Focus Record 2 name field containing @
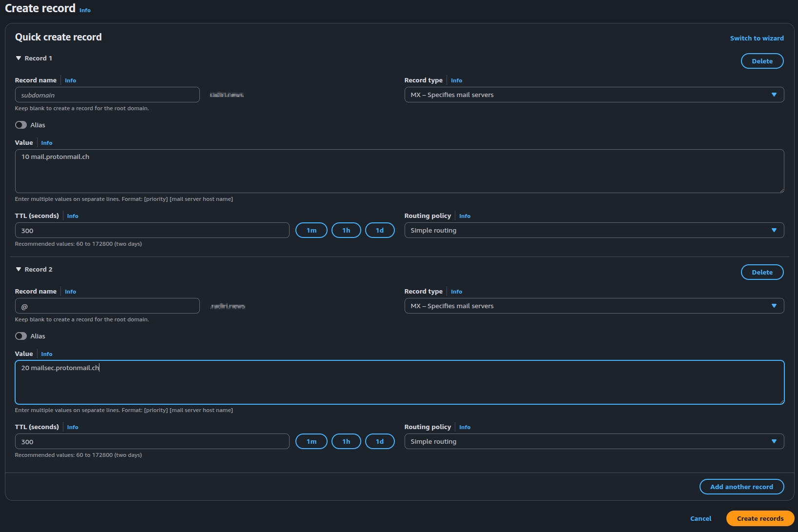The image size is (798, 532). pos(107,306)
